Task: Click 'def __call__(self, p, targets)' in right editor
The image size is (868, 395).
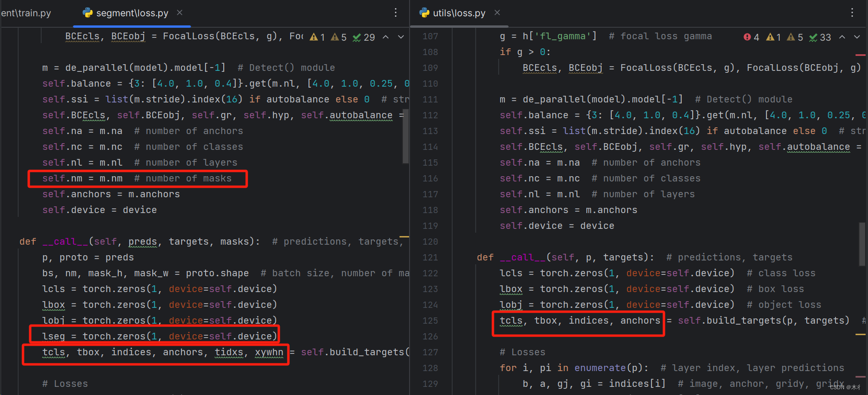Action: 566,258
